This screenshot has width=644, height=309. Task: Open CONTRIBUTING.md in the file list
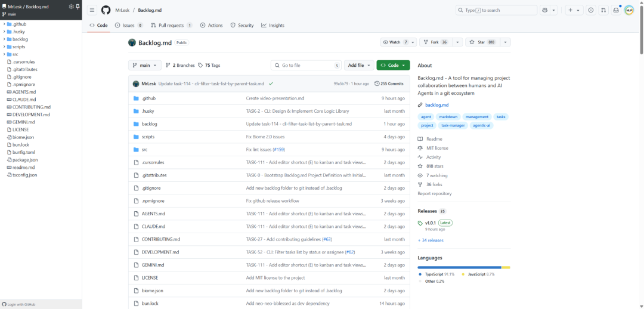[161, 239]
